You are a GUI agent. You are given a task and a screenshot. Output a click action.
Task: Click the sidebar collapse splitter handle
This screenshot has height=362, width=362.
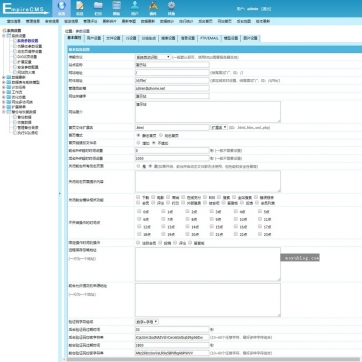(x=60, y=193)
